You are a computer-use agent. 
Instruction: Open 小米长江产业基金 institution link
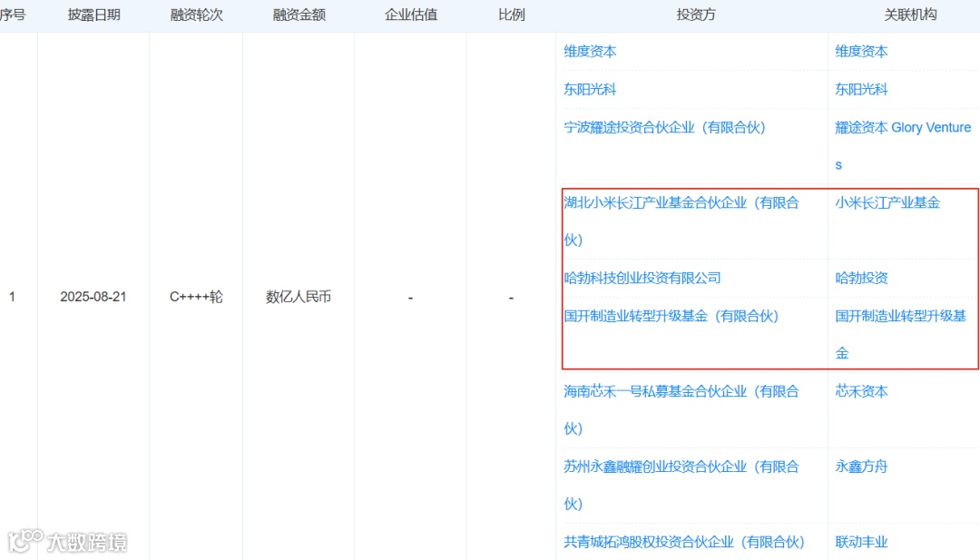click(887, 202)
